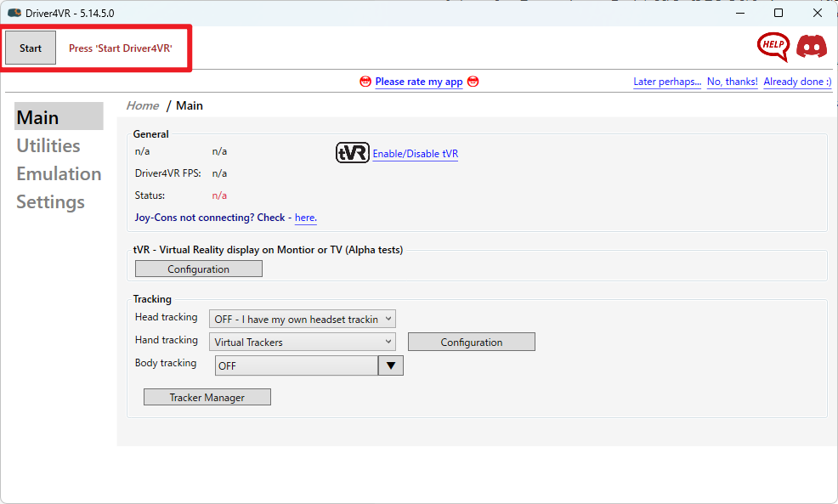838x504 pixels.
Task: Close the Driver4VR window
Action: coord(817,13)
